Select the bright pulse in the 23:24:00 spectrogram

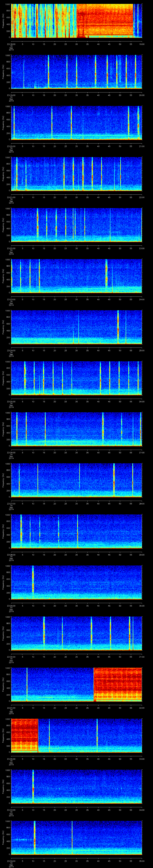pos(118,327)
